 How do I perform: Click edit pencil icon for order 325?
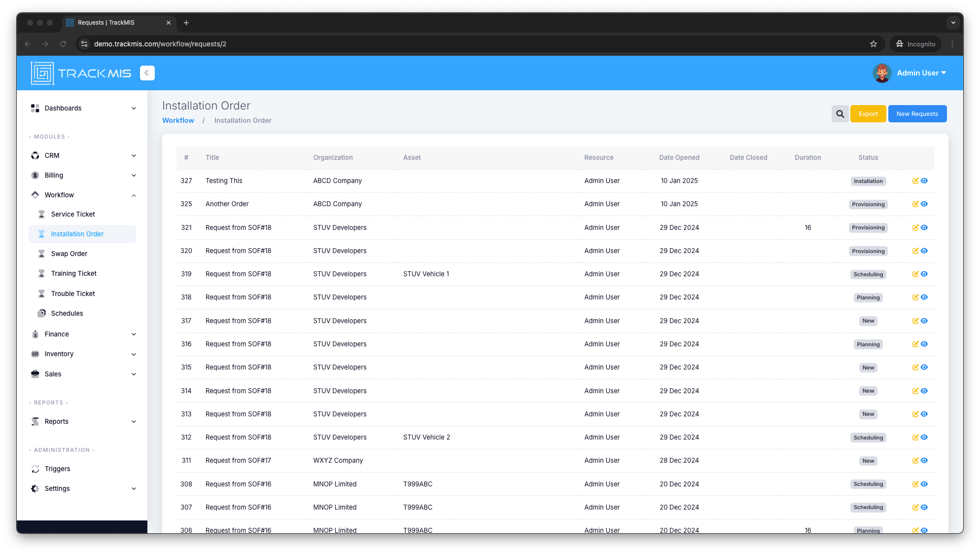pyautogui.click(x=915, y=204)
